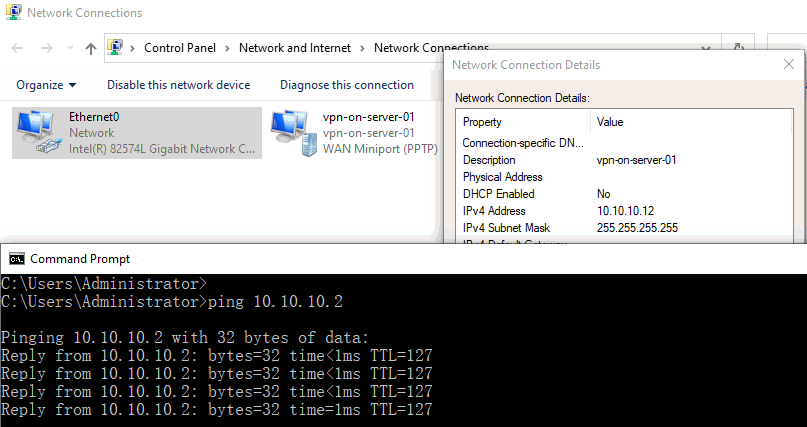Click the Network Connections window icon

(11, 13)
